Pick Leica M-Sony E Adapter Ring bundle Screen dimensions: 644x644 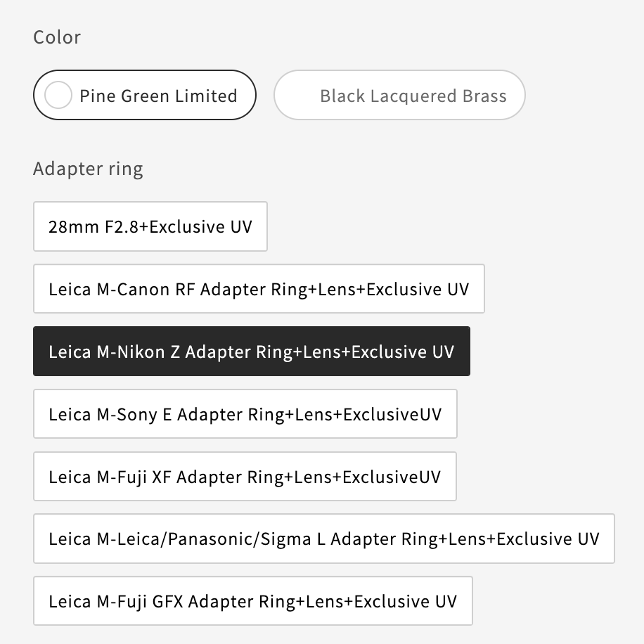pos(245,413)
